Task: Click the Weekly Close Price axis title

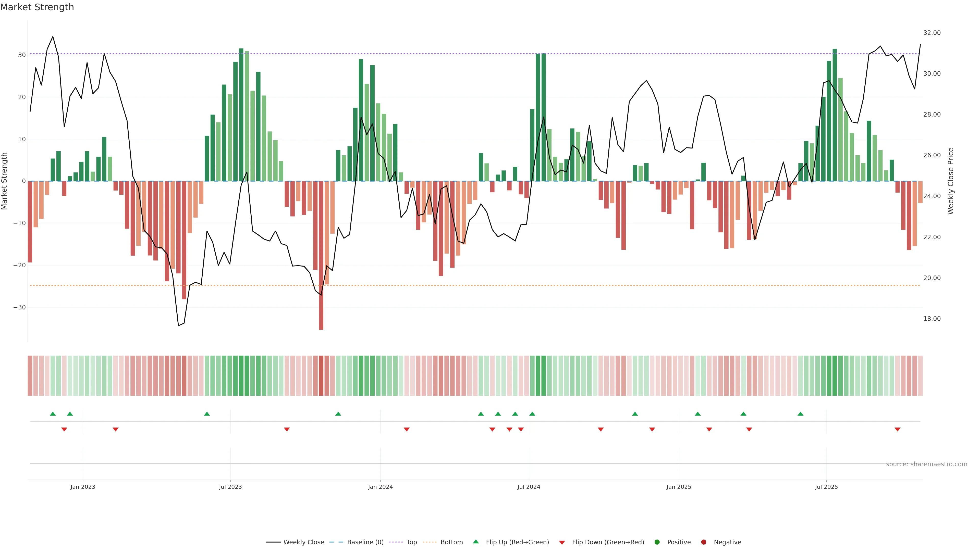Action: pyautogui.click(x=951, y=181)
